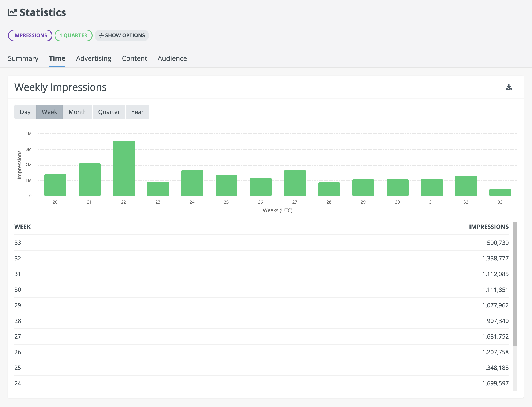Click the week 33 bar in chart
This screenshot has height=407, width=532.
click(x=500, y=192)
